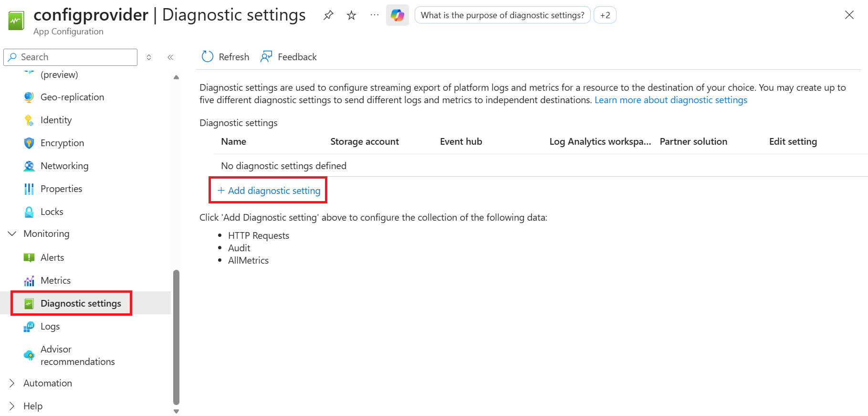
Task: Click the Properties bars icon
Action: click(29, 189)
